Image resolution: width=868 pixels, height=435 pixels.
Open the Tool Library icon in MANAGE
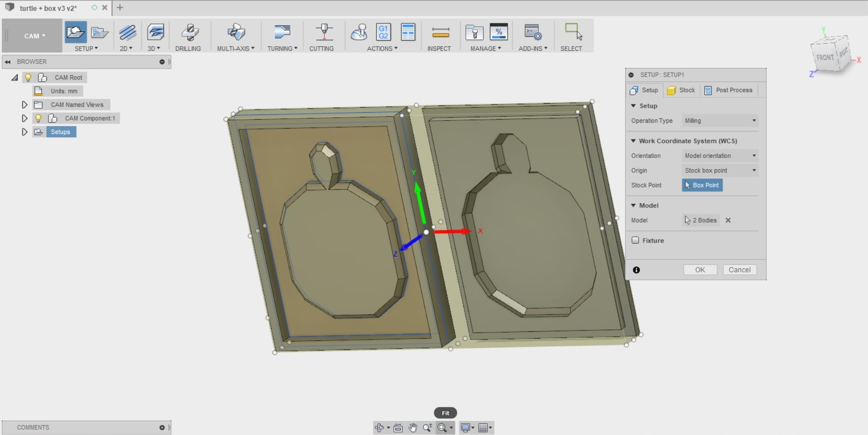(474, 33)
